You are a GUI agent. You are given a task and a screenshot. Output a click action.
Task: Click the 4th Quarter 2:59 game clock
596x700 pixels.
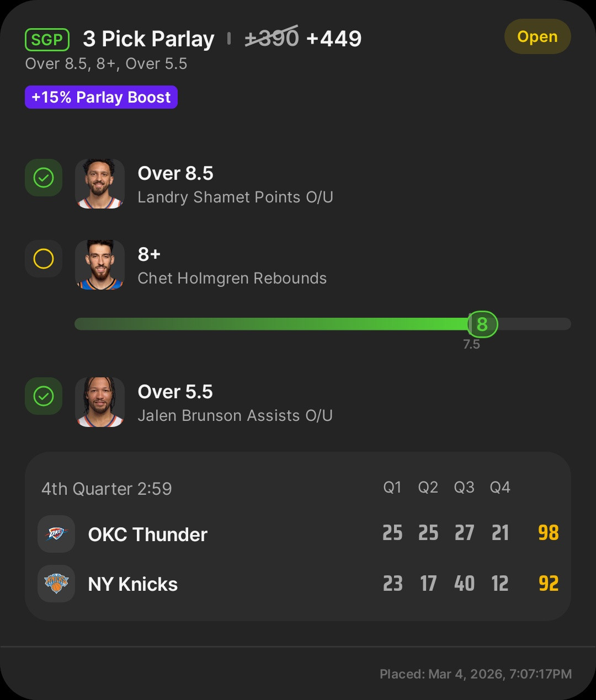pyautogui.click(x=107, y=489)
